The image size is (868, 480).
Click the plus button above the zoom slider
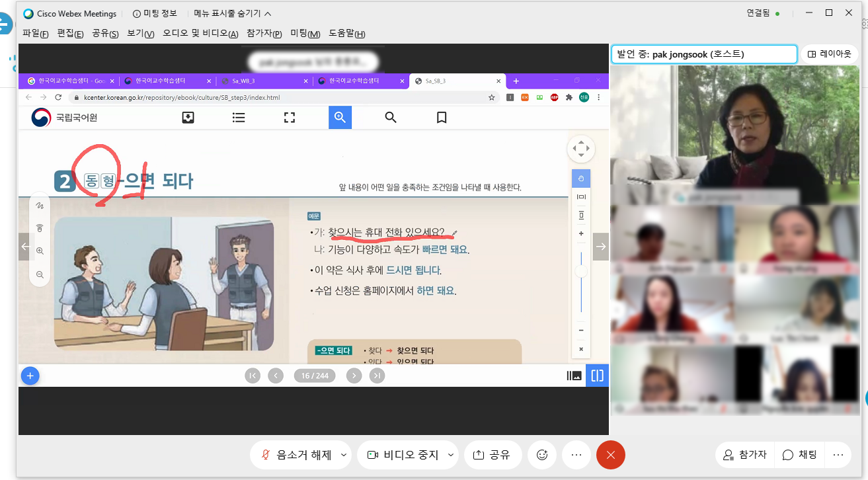pyautogui.click(x=581, y=233)
